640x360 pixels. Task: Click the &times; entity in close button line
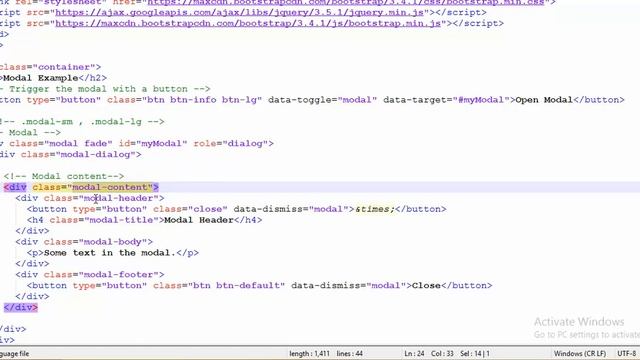coord(375,209)
